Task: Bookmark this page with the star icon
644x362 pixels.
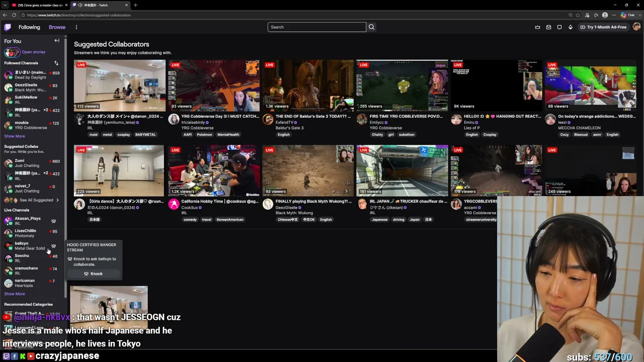Action: click(x=578, y=15)
